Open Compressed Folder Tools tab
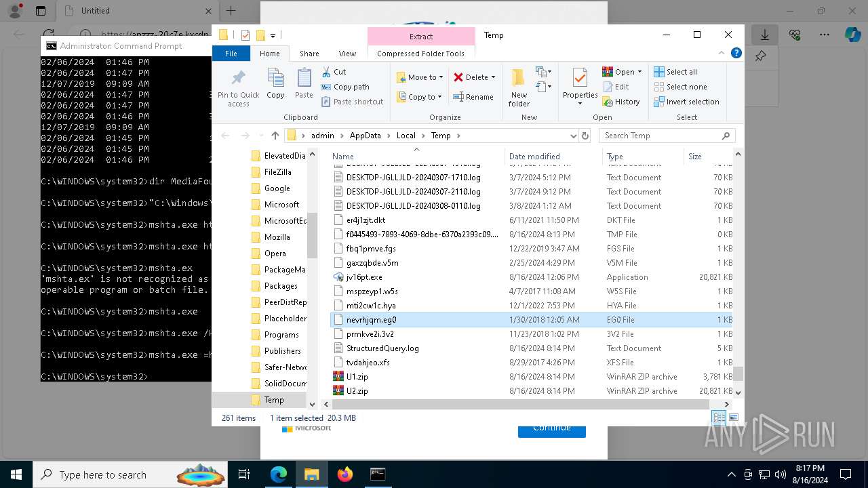 tap(421, 54)
